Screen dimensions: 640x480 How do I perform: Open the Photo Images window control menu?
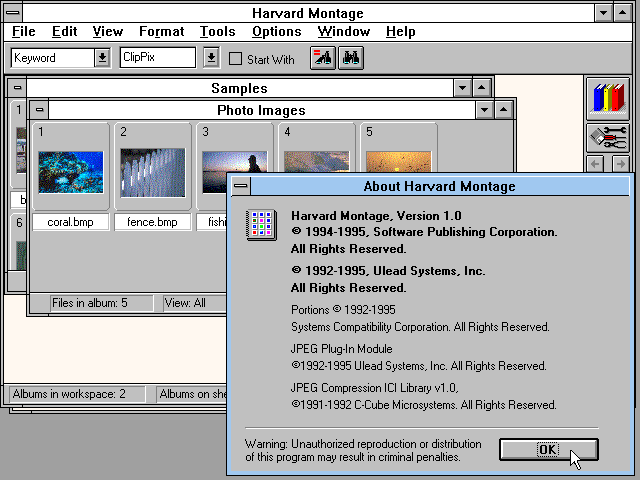click(x=39, y=110)
